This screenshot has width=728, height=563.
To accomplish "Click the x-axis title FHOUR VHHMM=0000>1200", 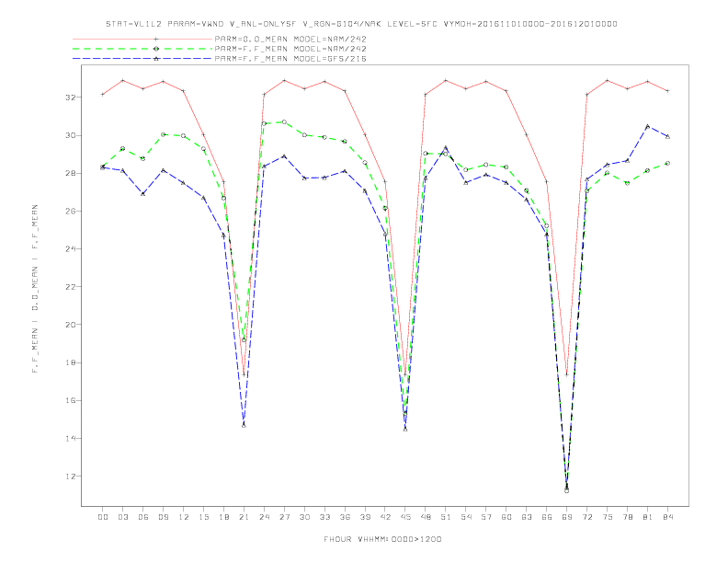I will 382,539.
